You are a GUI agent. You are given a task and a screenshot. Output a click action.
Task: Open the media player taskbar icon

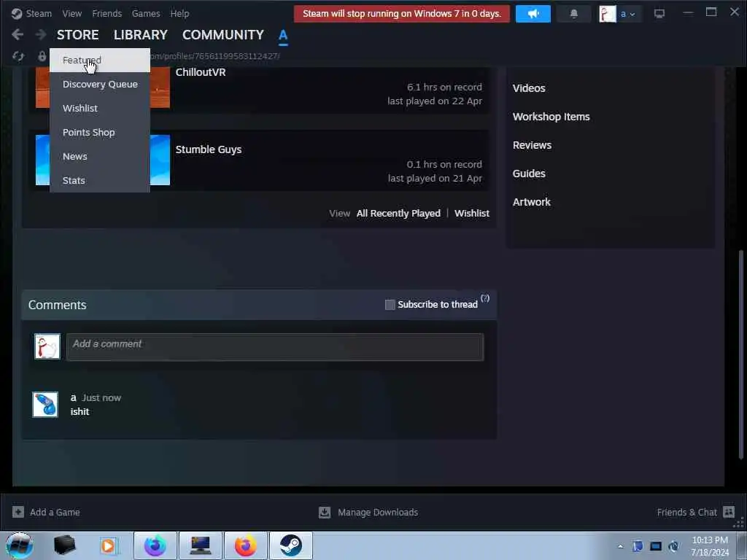pyautogui.click(x=108, y=545)
